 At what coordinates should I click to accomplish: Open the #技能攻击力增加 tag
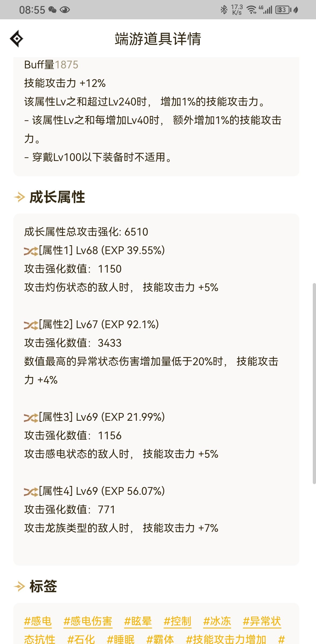click(x=226, y=639)
